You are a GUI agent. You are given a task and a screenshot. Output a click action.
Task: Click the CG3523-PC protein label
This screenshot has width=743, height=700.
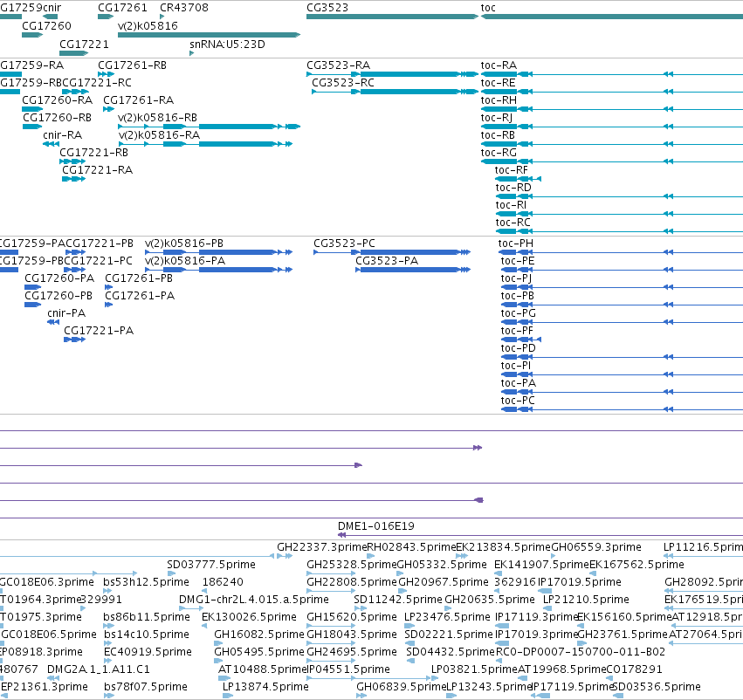click(345, 243)
